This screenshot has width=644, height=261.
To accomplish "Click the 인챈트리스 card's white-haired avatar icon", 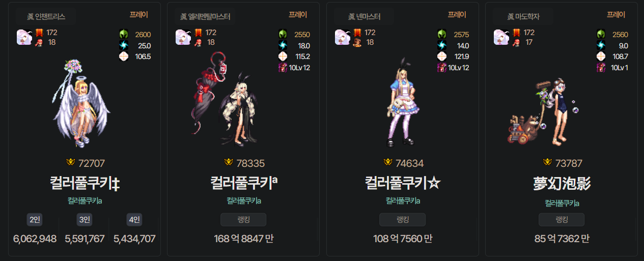I will coord(24,37).
